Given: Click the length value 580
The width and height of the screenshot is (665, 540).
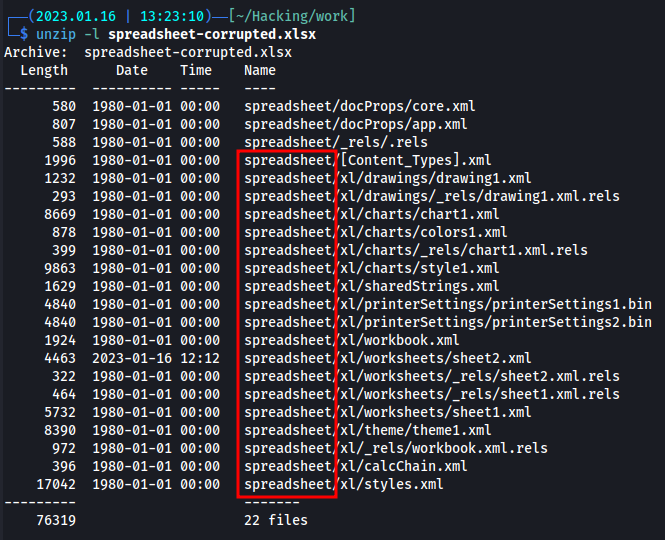Looking at the screenshot, I should (64, 106).
